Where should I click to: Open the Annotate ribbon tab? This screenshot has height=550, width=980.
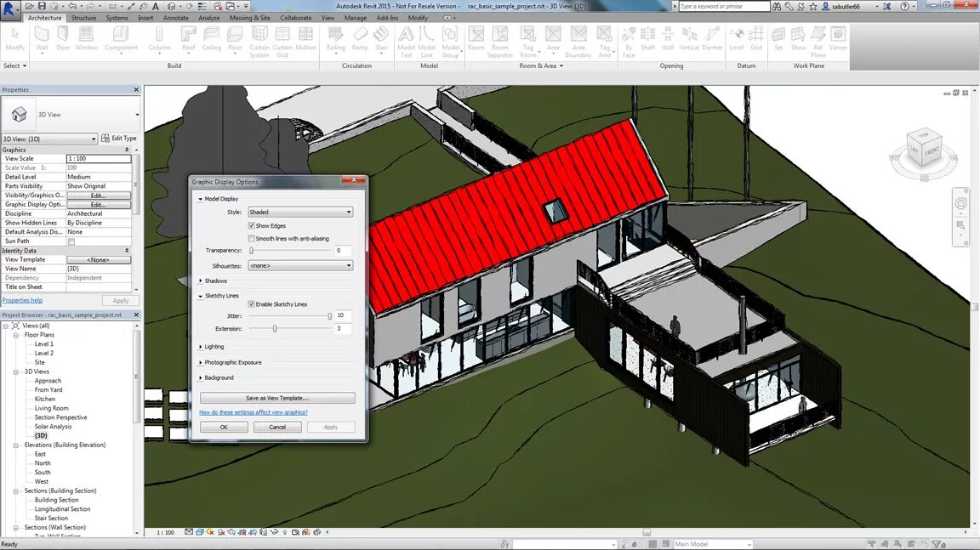[175, 18]
